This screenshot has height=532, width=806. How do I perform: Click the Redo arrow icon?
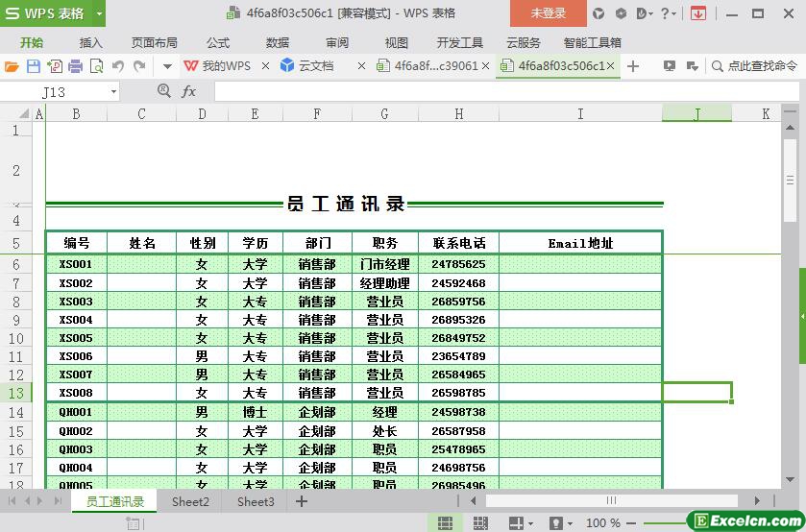pos(139,66)
